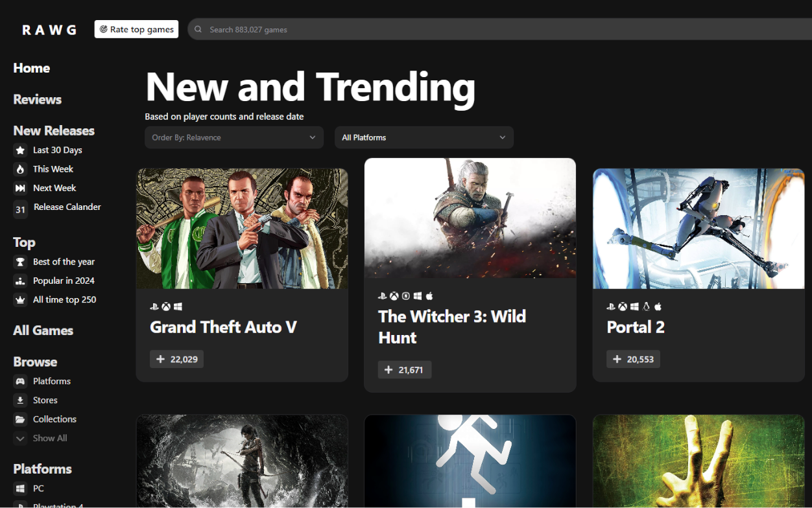Open Release Calander
Screen dimensions: 812x508
[67, 207]
